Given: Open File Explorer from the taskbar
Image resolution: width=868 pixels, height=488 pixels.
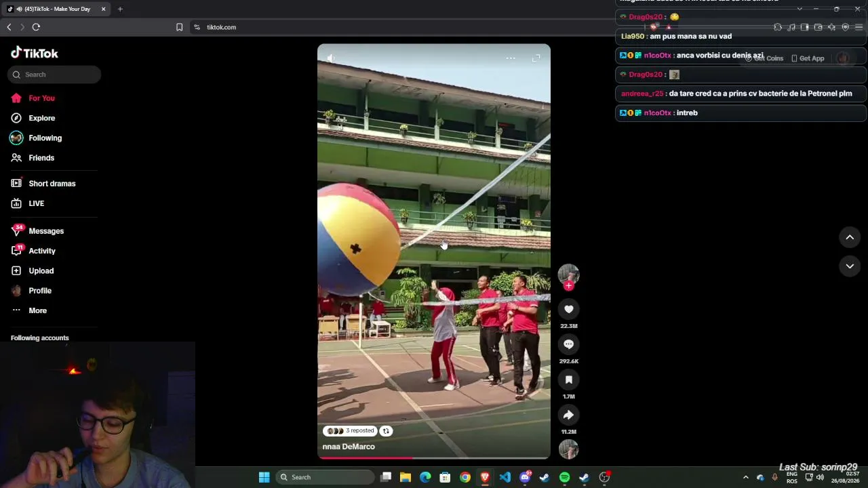Looking at the screenshot, I should point(406,477).
